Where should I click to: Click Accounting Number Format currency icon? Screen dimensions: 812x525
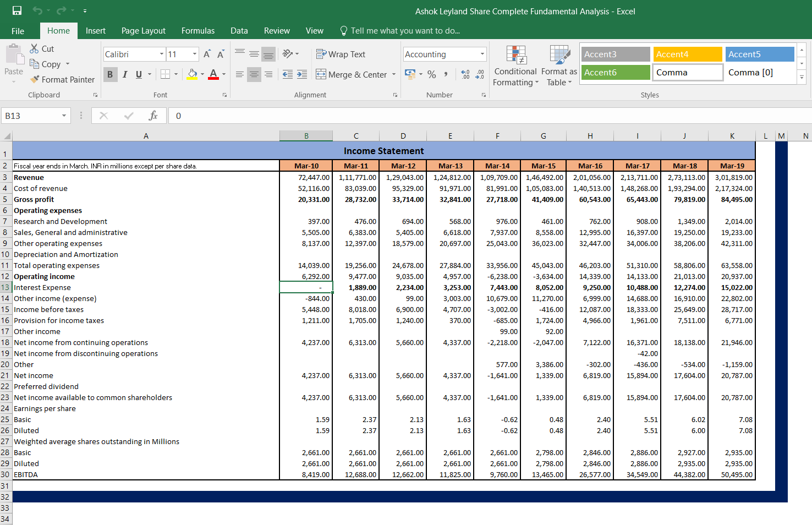click(x=410, y=74)
